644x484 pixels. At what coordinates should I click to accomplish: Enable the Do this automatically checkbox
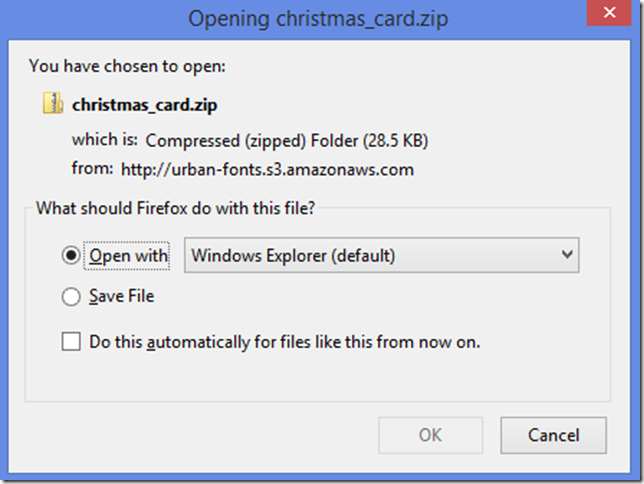71,341
